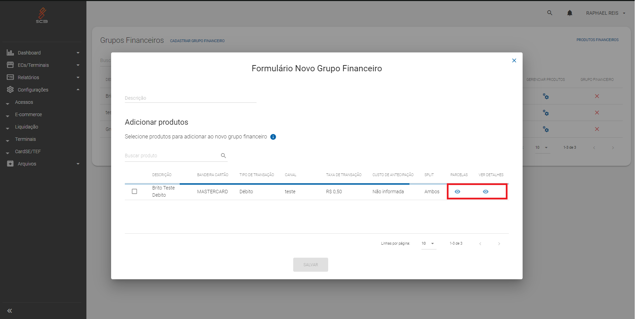Click the Descrição input field
The width and height of the screenshot is (644, 319).
coord(190,98)
